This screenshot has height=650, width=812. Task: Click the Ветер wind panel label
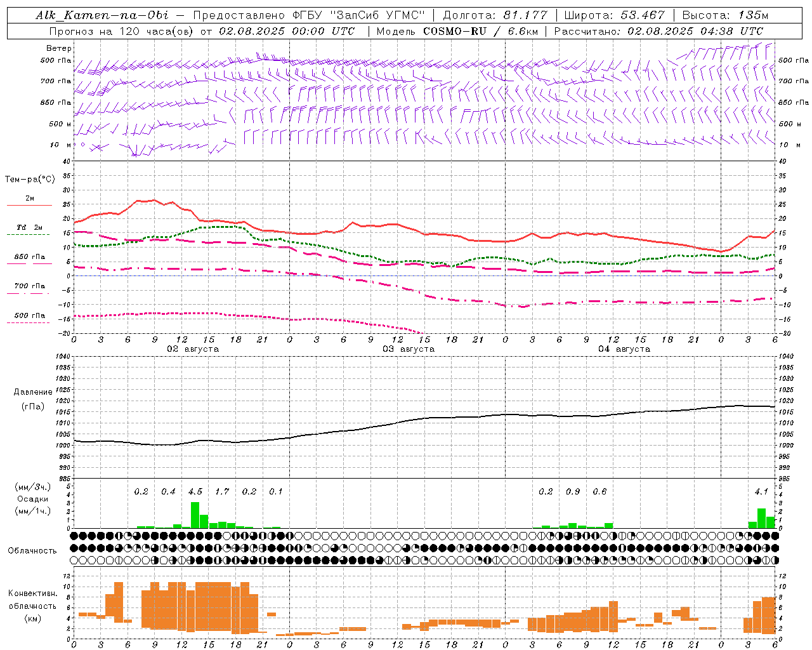(59, 48)
